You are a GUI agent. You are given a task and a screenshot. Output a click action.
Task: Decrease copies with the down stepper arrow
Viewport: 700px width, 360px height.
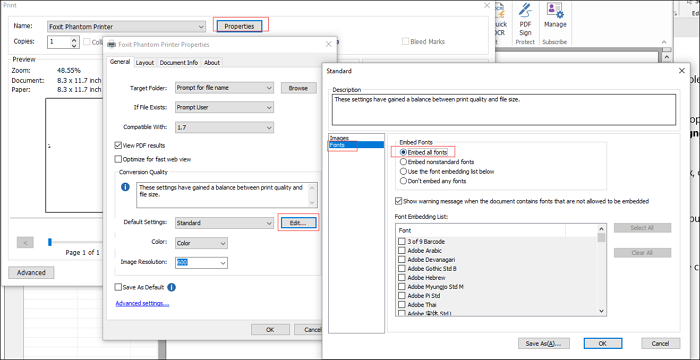click(x=74, y=45)
